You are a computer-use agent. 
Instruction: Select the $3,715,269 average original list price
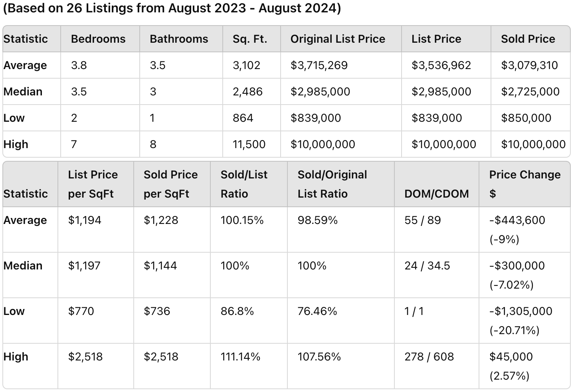319,65
